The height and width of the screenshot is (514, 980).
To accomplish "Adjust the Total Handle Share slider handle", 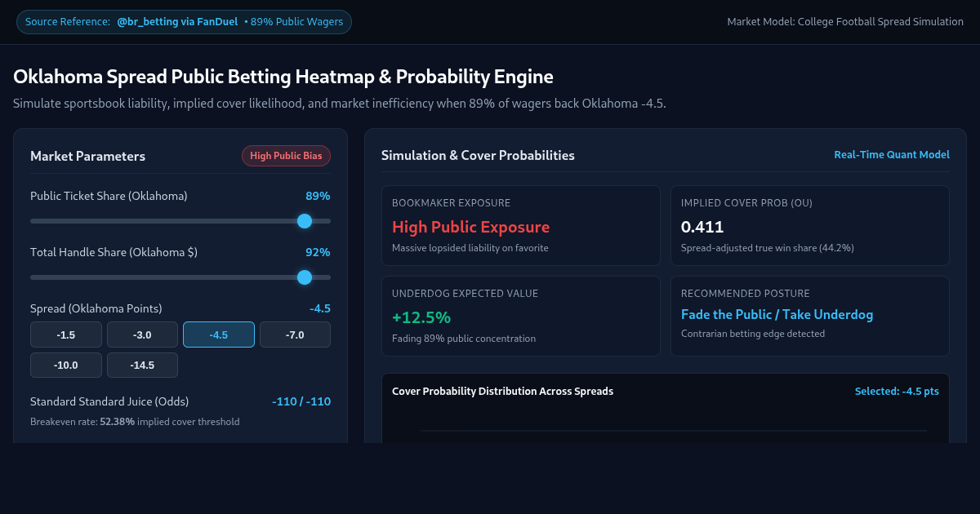I will click(x=305, y=277).
